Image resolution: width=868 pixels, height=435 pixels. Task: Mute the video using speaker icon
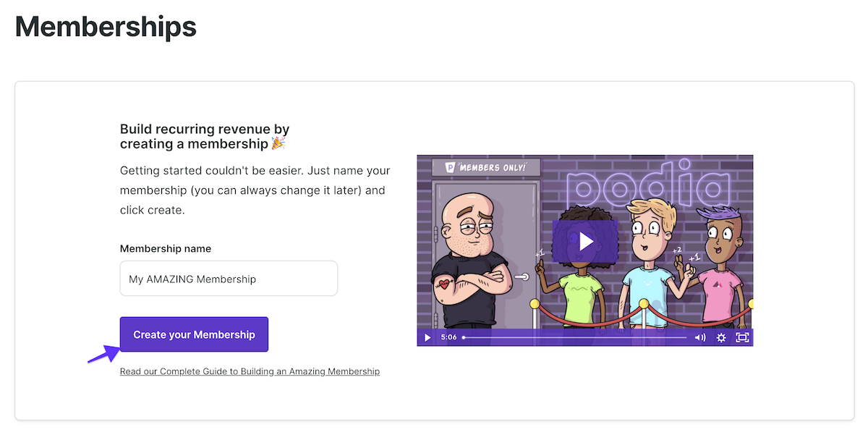coord(700,337)
